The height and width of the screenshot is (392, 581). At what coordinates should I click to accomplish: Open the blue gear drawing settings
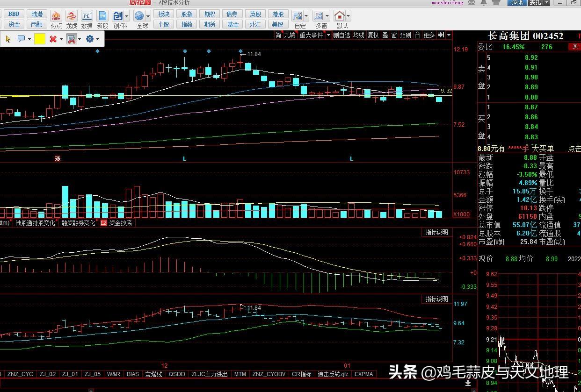[90, 39]
